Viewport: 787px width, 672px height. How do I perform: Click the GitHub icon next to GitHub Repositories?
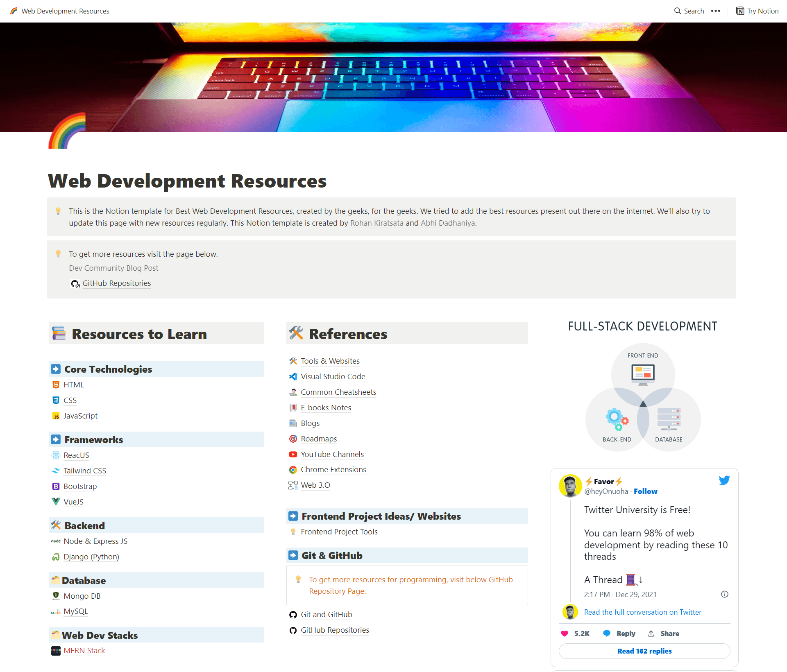(293, 630)
